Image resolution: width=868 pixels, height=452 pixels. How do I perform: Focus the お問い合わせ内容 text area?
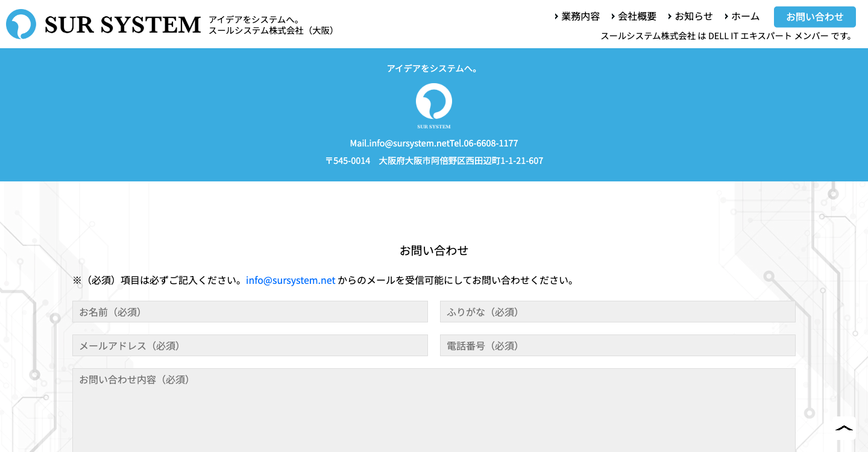click(x=433, y=410)
